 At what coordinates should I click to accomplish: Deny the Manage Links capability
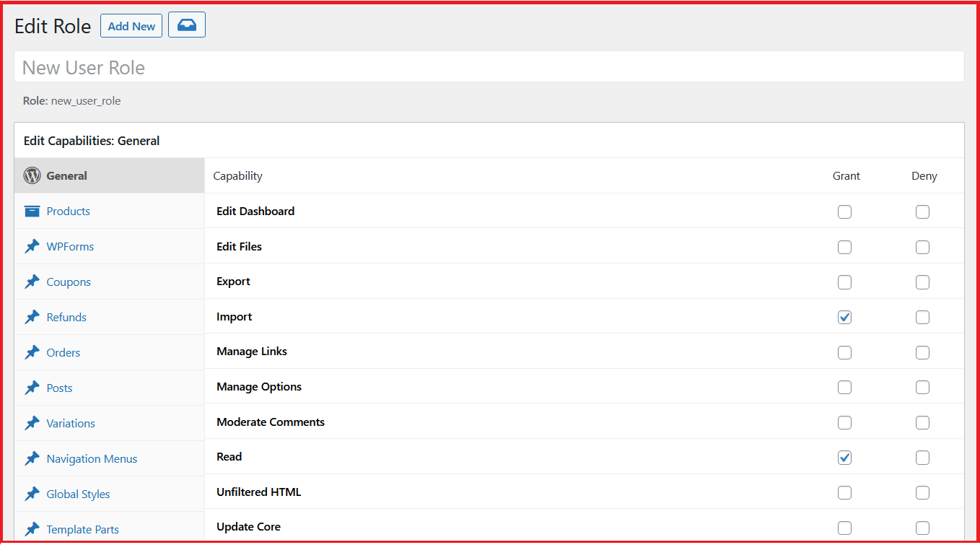click(x=922, y=352)
